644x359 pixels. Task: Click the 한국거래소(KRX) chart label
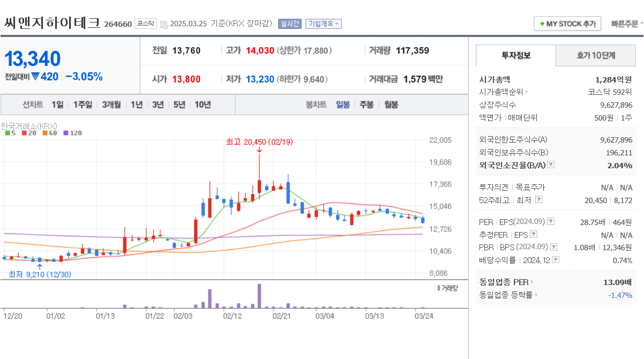pyautogui.click(x=29, y=125)
